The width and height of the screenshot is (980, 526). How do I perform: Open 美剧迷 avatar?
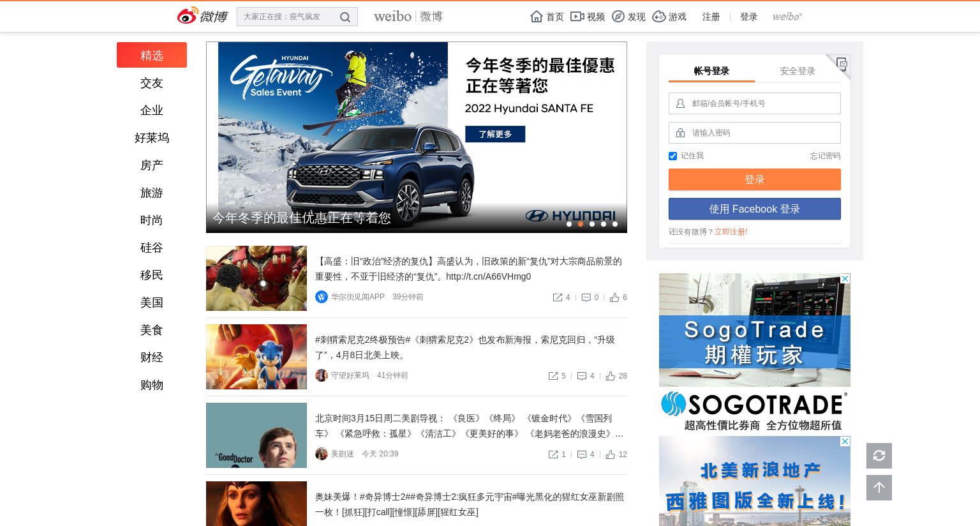[x=322, y=454]
